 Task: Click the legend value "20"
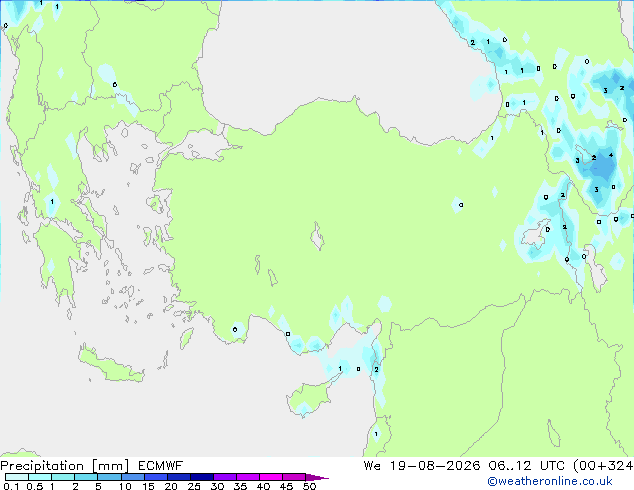click(171, 486)
